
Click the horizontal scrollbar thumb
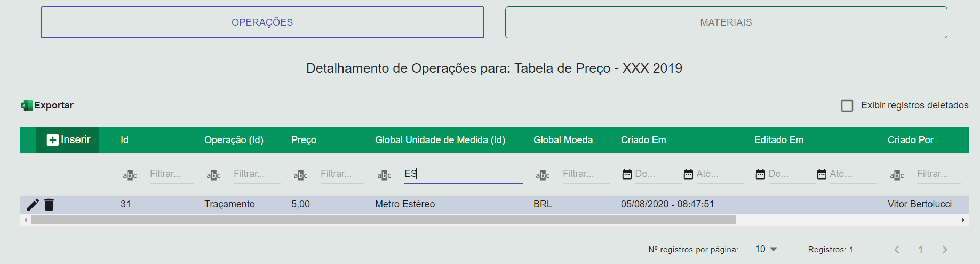click(383, 220)
